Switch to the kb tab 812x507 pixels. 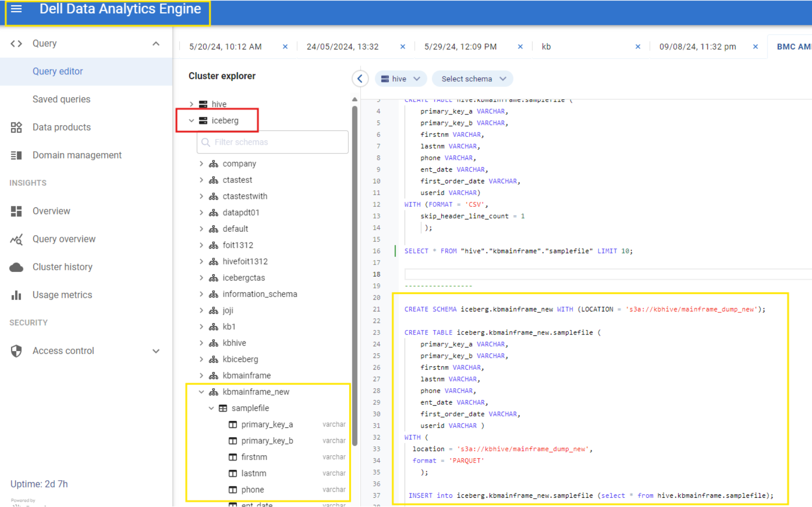(x=546, y=47)
